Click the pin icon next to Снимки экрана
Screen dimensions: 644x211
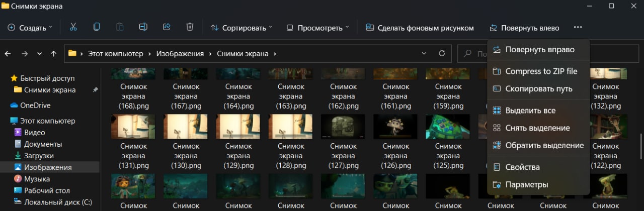pos(96,90)
